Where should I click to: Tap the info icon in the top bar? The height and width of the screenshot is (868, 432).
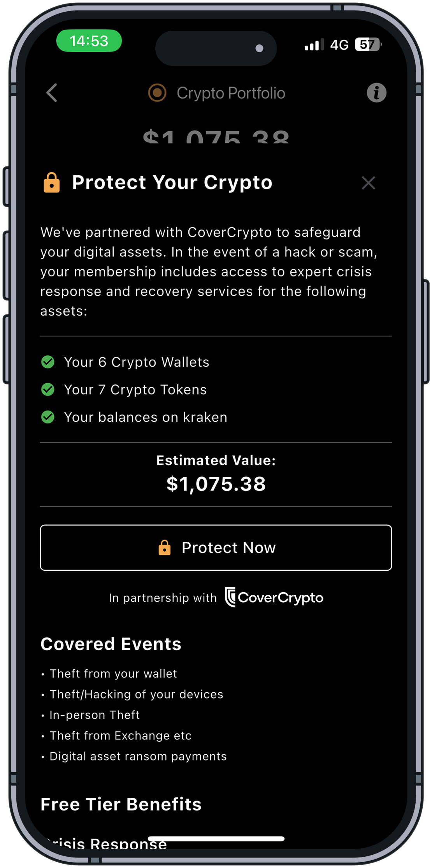(376, 93)
